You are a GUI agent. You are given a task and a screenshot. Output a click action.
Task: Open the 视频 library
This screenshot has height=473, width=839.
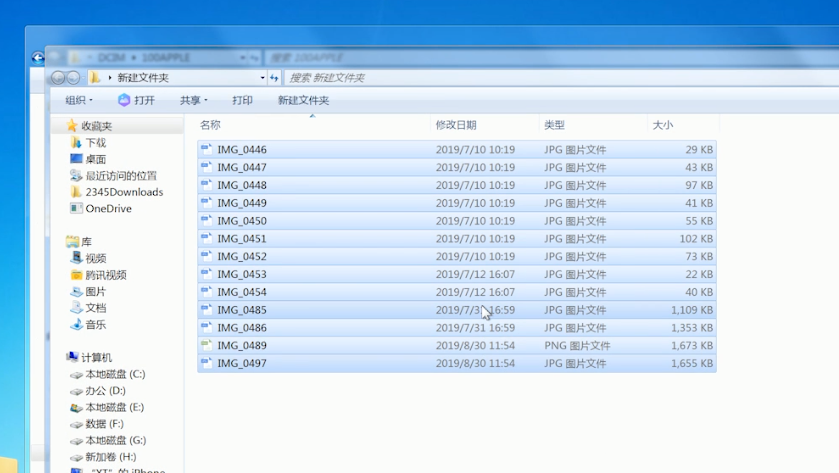96,258
